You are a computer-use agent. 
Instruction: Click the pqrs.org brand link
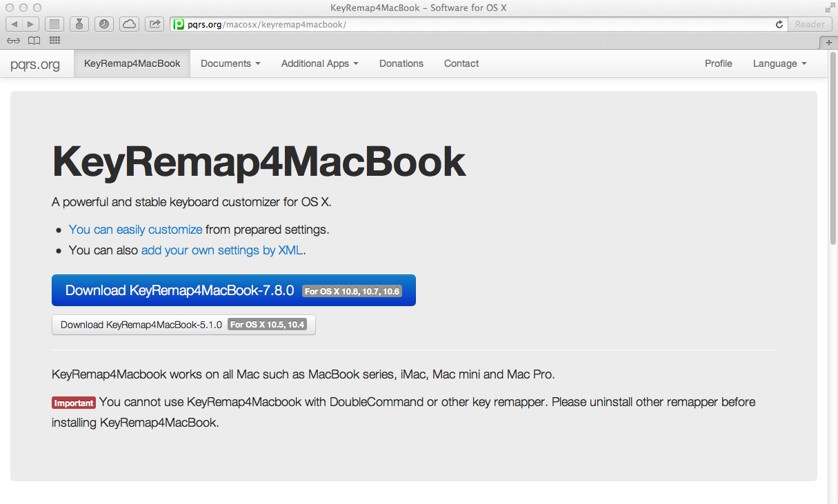click(x=35, y=64)
